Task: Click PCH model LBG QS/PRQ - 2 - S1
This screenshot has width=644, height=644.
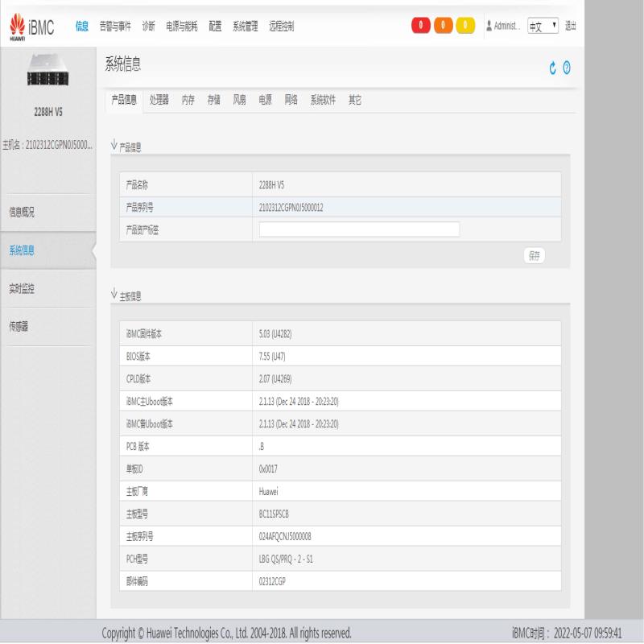Action: coord(286,559)
